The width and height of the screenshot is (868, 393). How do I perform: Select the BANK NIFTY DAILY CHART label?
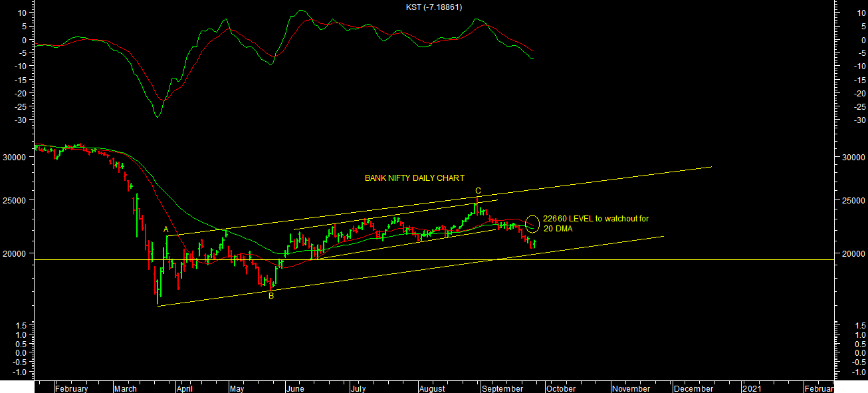pyautogui.click(x=414, y=178)
